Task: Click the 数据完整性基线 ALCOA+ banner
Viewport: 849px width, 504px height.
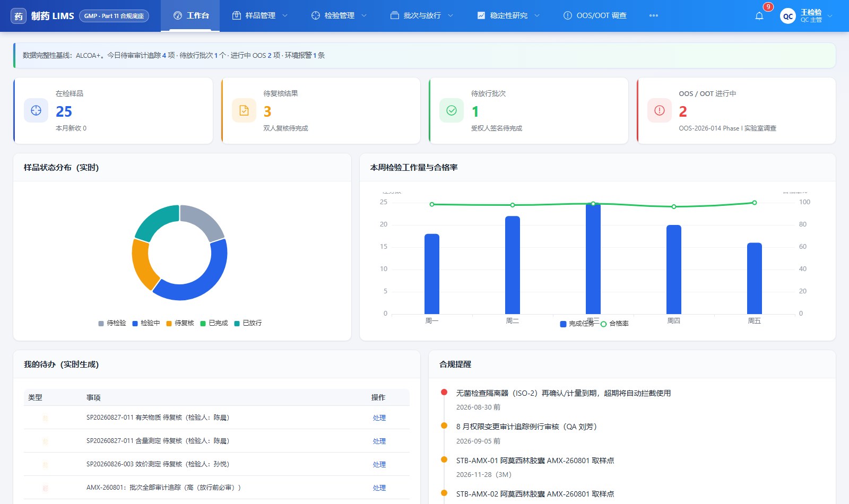Action: (424, 55)
